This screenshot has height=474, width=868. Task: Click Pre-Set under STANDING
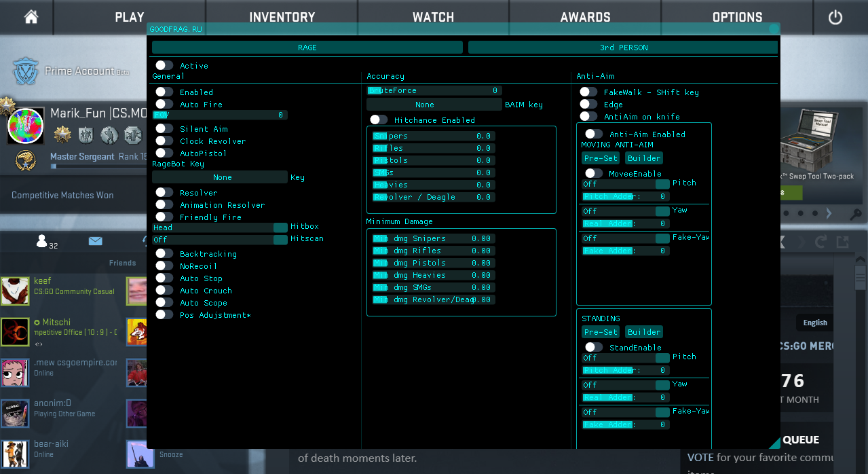click(x=601, y=332)
